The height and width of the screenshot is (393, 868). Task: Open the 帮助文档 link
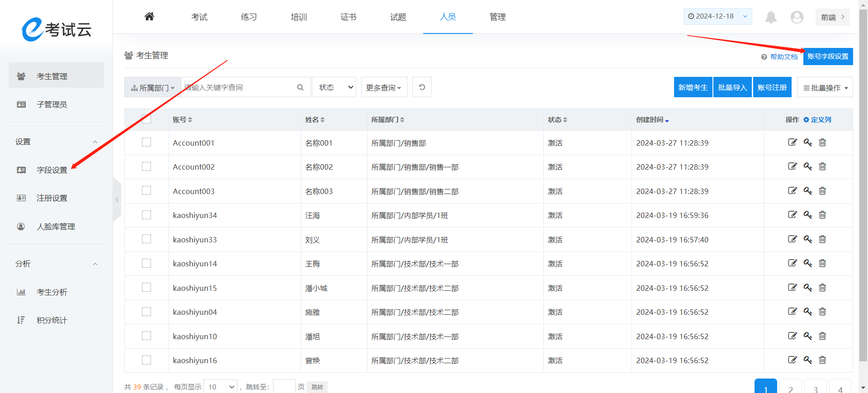[783, 57]
